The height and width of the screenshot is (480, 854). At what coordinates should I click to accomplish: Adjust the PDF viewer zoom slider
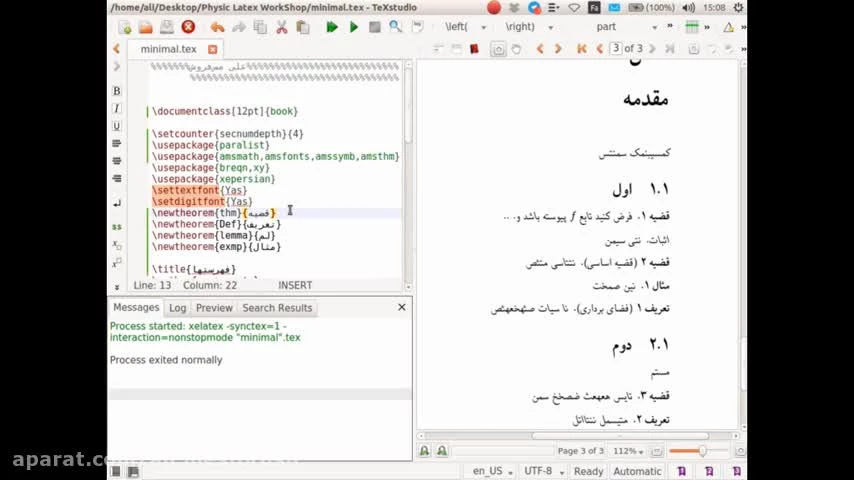[688, 451]
